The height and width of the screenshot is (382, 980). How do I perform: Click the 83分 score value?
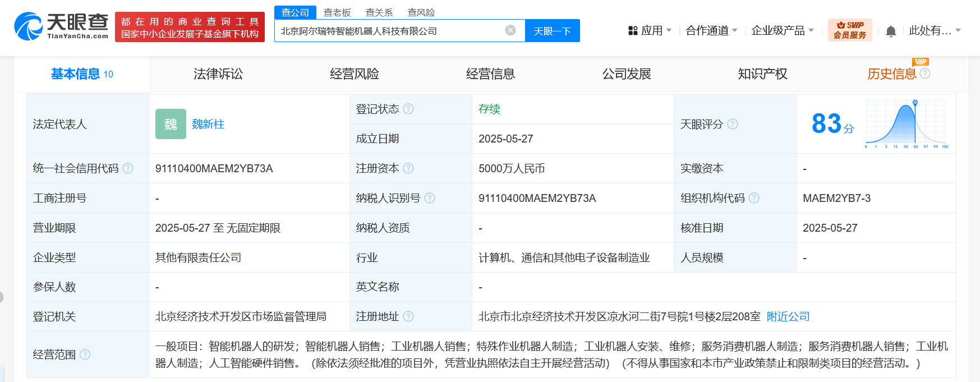click(x=832, y=123)
